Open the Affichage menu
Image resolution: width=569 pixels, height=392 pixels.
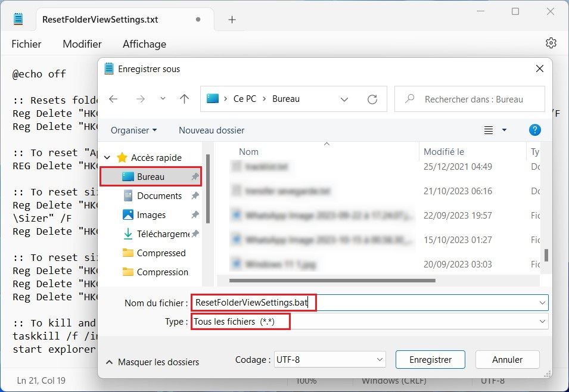(x=144, y=44)
